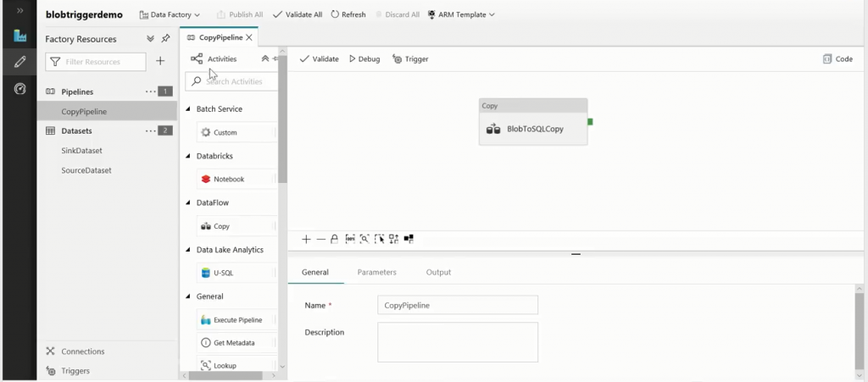The width and height of the screenshot is (868, 382).
Task: Zoom out canvas with minus icon
Action: 321,240
